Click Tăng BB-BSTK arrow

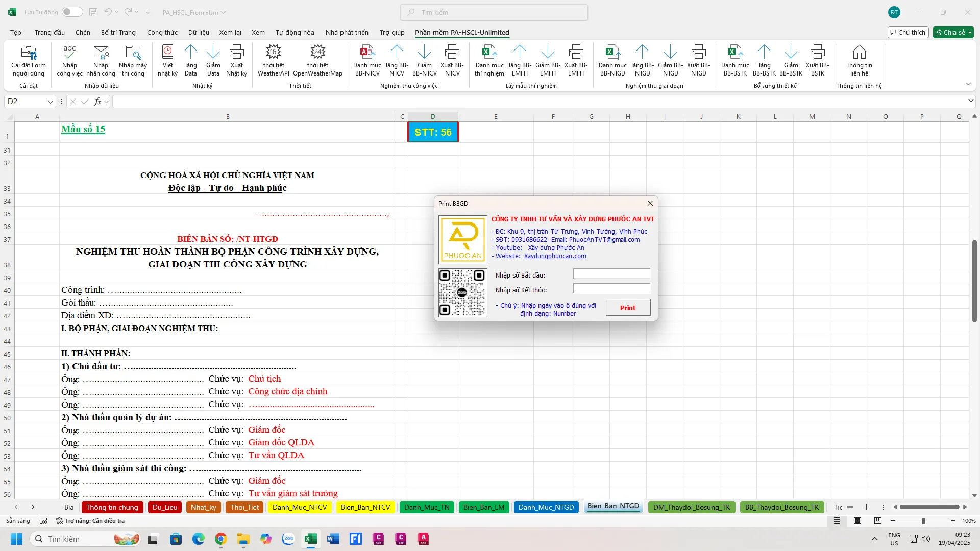[764, 61]
